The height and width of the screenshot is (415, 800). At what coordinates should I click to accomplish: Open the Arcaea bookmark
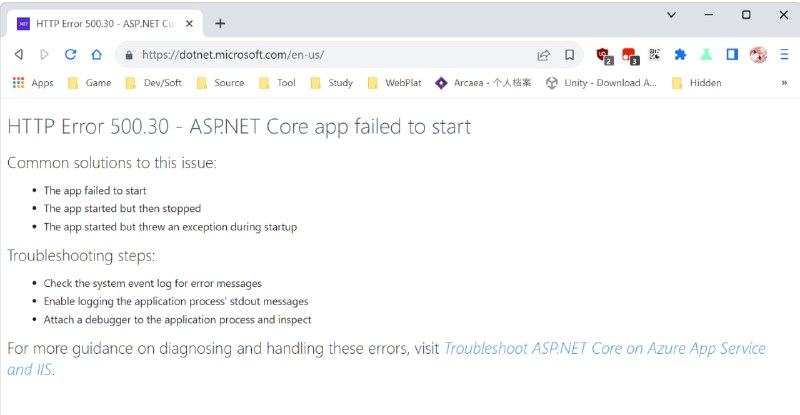point(483,83)
